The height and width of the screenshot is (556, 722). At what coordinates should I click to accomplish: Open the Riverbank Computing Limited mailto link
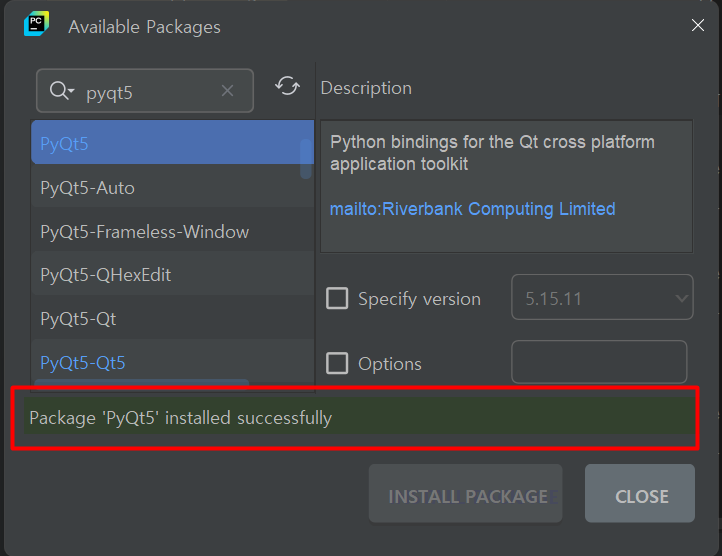point(472,209)
